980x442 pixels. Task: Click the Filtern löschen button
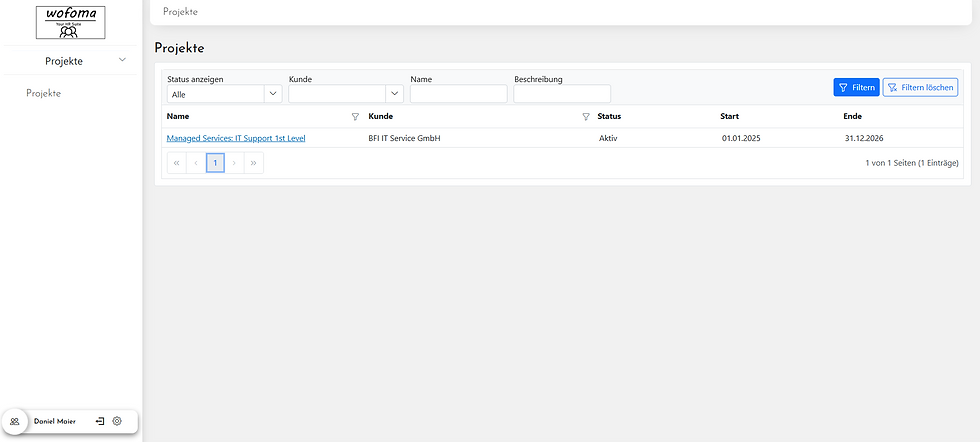pos(920,88)
